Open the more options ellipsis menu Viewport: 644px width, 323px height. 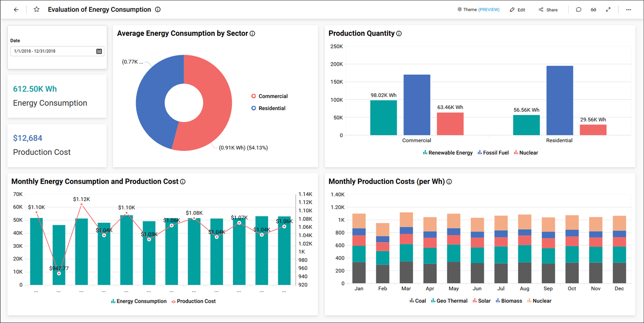coord(628,9)
